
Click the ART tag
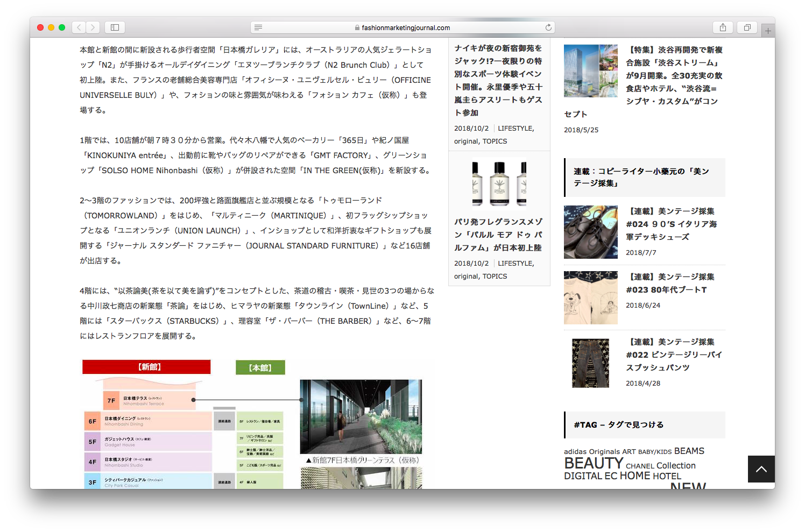629,452
